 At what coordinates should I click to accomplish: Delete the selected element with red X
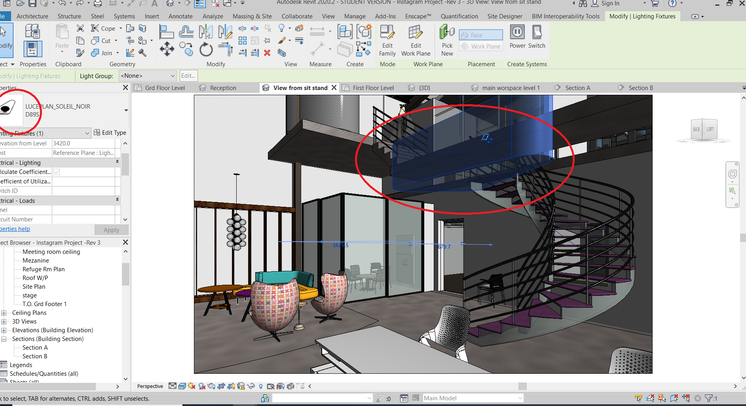[x=267, y=53]
